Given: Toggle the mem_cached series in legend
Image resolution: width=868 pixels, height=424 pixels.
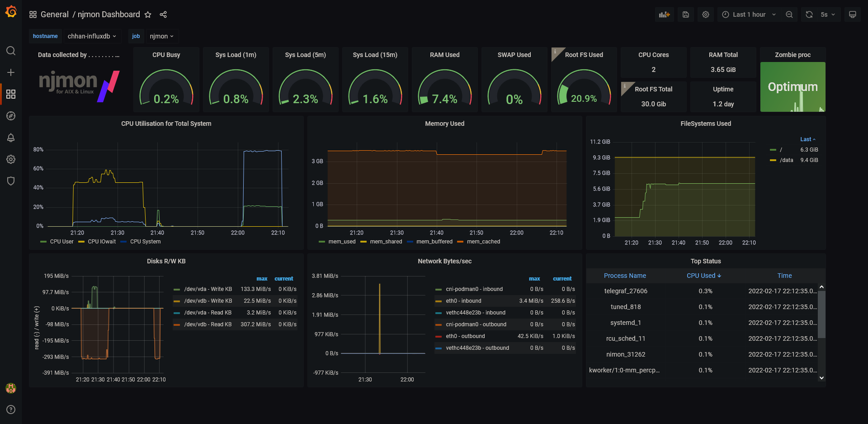Looking at the screenshot, I should pos(479,242).
